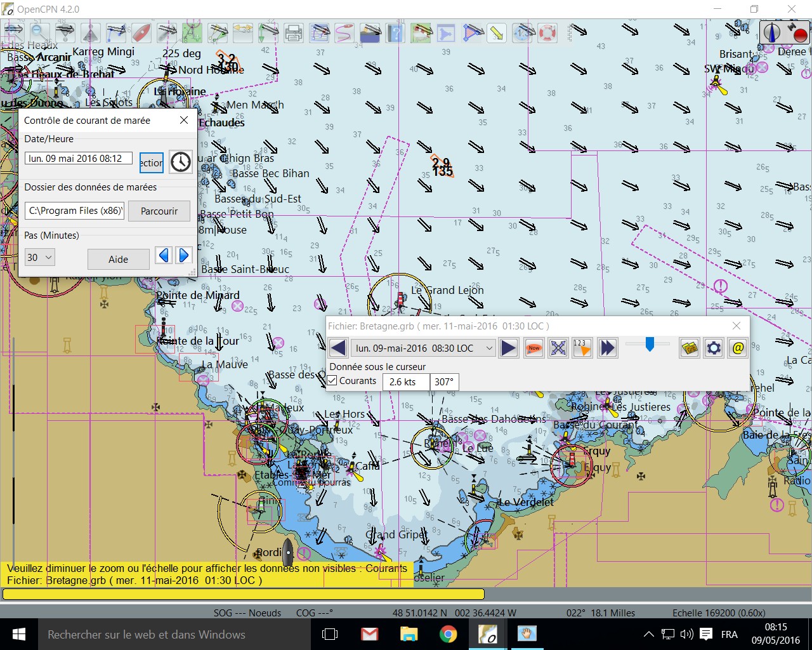Open Gmail from the taskbar
812x650 pixels.
coord(369,634)
